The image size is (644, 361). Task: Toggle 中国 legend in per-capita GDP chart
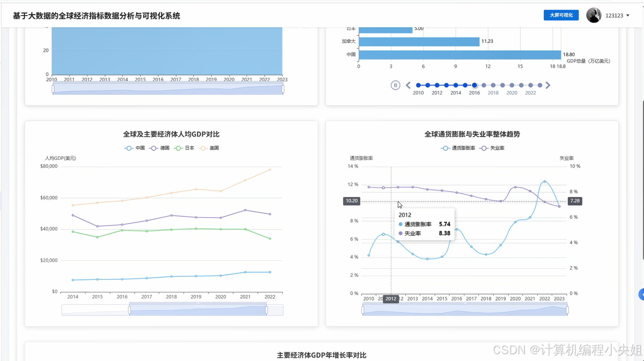[135, 148]
